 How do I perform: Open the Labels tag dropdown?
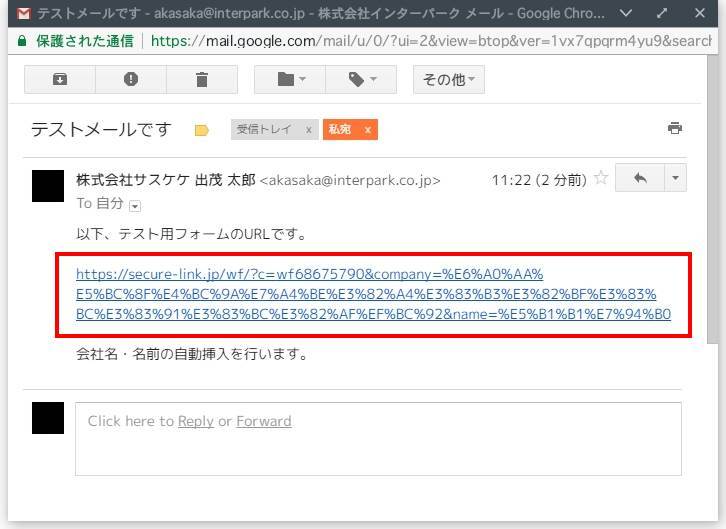(362, 79)
